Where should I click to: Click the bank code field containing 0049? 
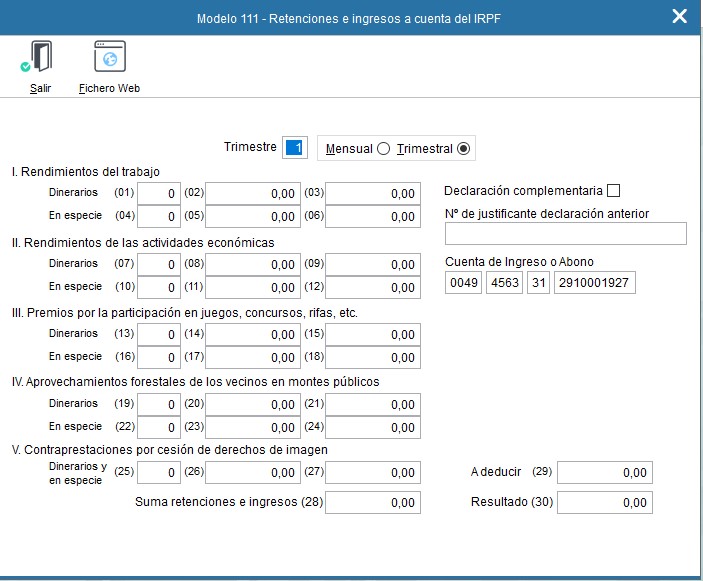(465, 283)
